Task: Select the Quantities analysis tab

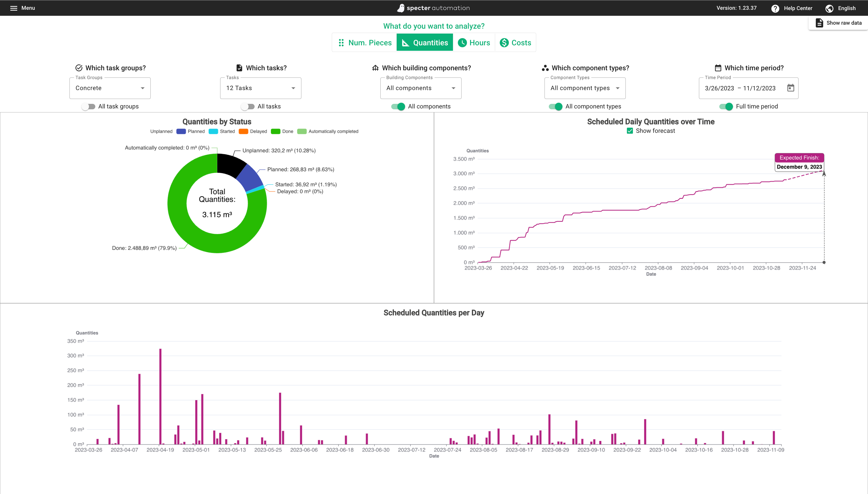Action: click(425, 43)
